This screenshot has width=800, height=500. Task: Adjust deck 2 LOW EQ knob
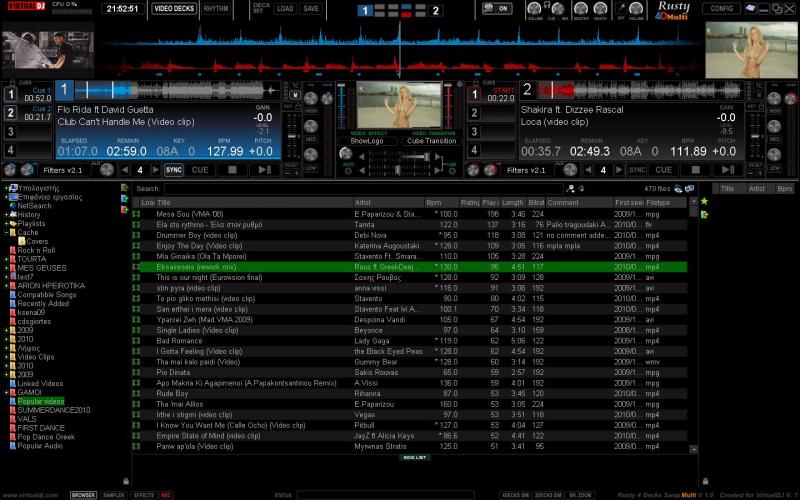[774, 155]
